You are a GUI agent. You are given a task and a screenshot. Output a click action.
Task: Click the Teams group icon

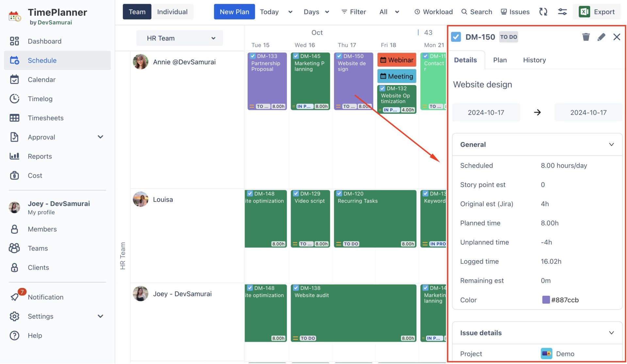pos(14,248)
